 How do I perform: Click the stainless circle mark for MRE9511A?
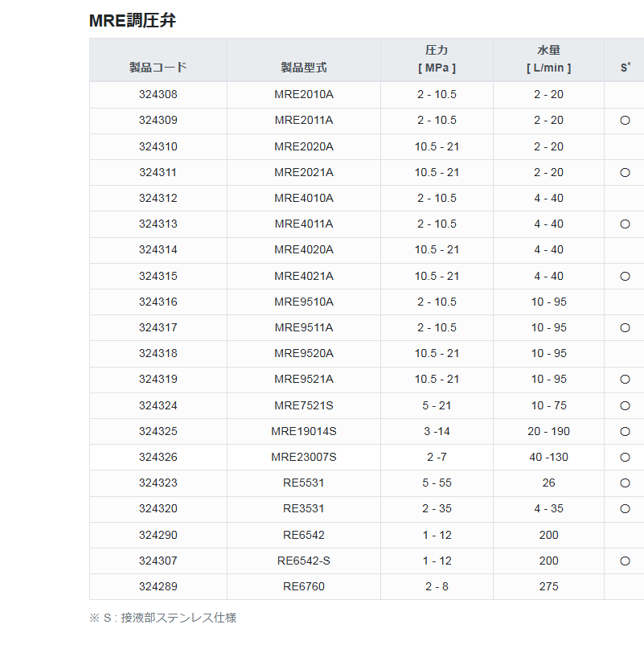pos(625,328)
